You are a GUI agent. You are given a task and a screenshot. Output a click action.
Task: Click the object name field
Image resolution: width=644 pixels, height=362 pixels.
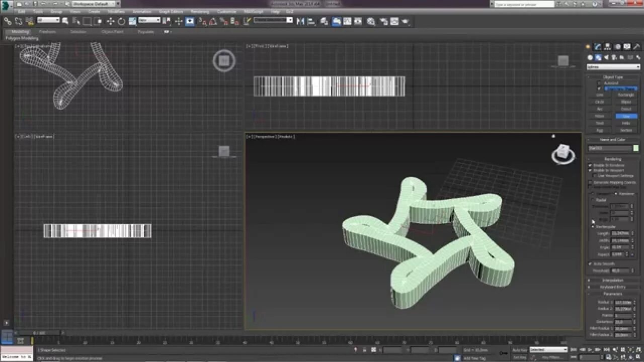point(610,148)
